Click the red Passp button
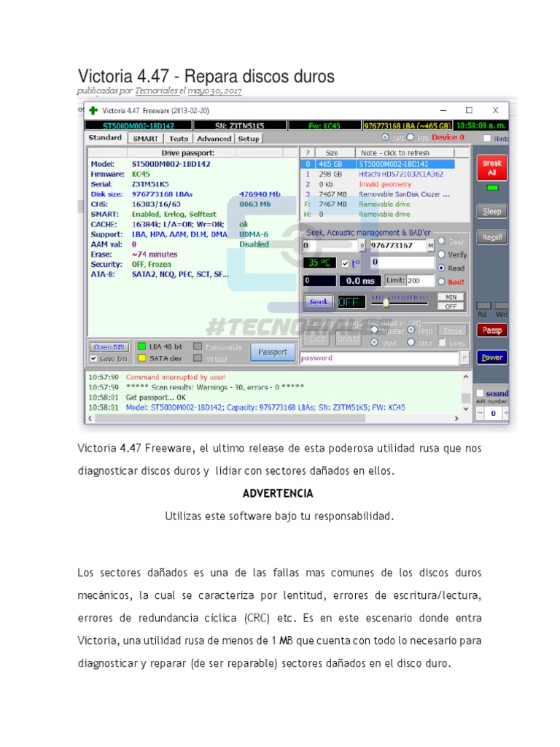 (492, 330)
